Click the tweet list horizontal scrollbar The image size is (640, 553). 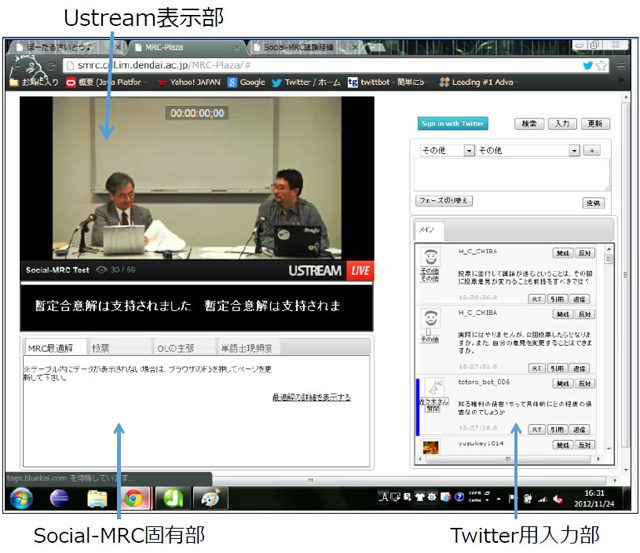509,459
